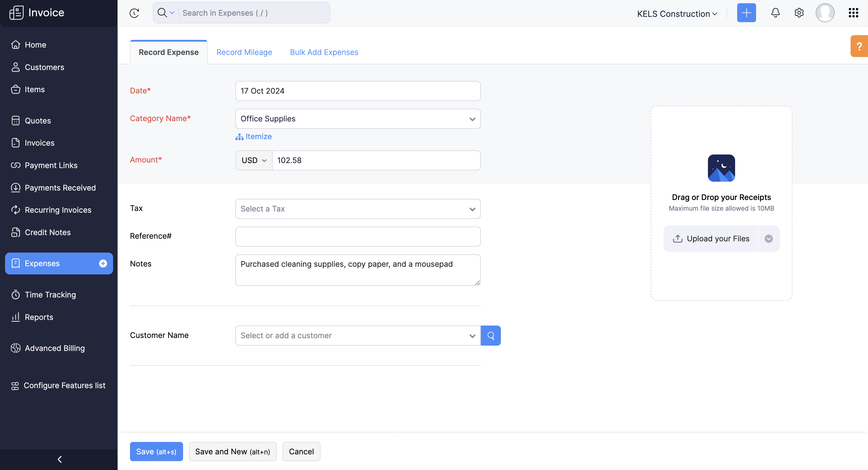Go to Home in sidebar
The width and height of the screenshot is (868, 470).
tap(59, 45)
